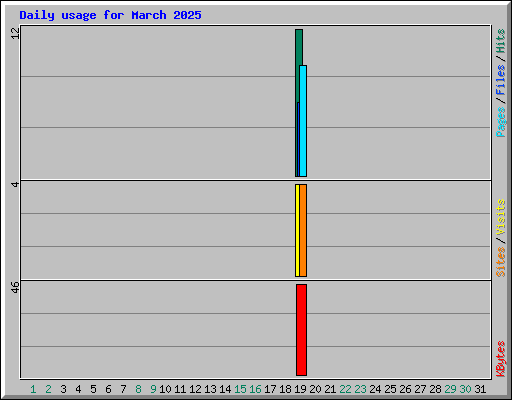Click day label '19' on x-axis
Screen dimensions: 512x400
click(x=300, y=389)
